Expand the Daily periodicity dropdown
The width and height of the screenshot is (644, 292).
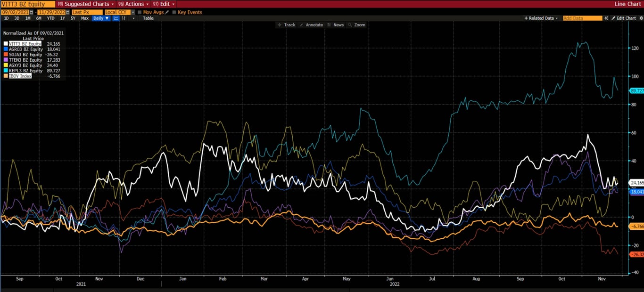click(101, 18)
